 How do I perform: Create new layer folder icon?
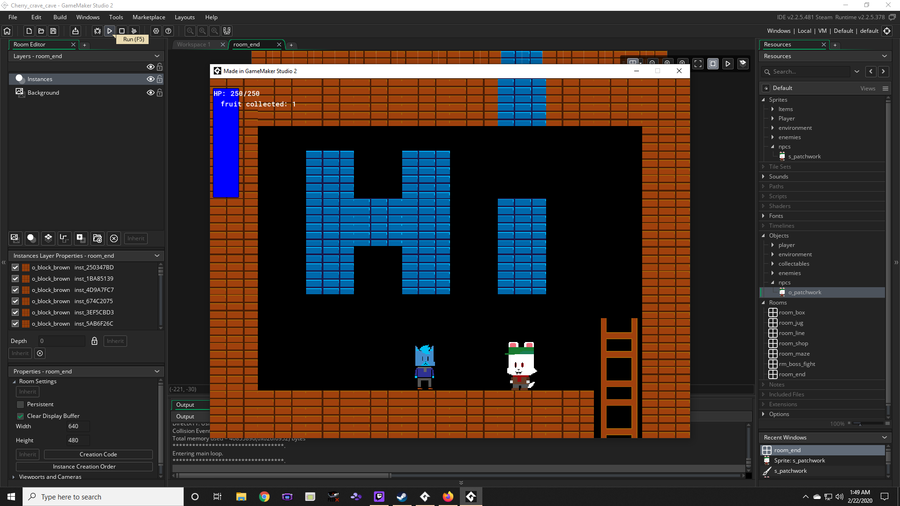98,238
